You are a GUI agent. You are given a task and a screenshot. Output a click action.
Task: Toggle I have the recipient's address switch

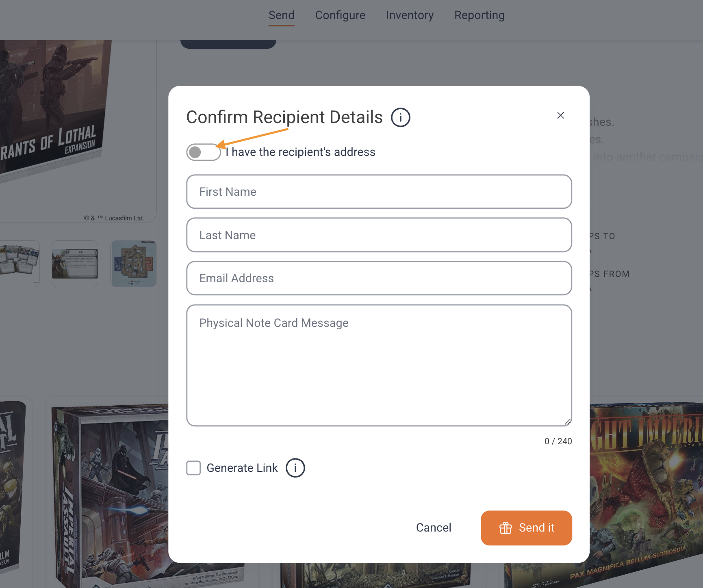pyautogui.click(x=203, y=152)
